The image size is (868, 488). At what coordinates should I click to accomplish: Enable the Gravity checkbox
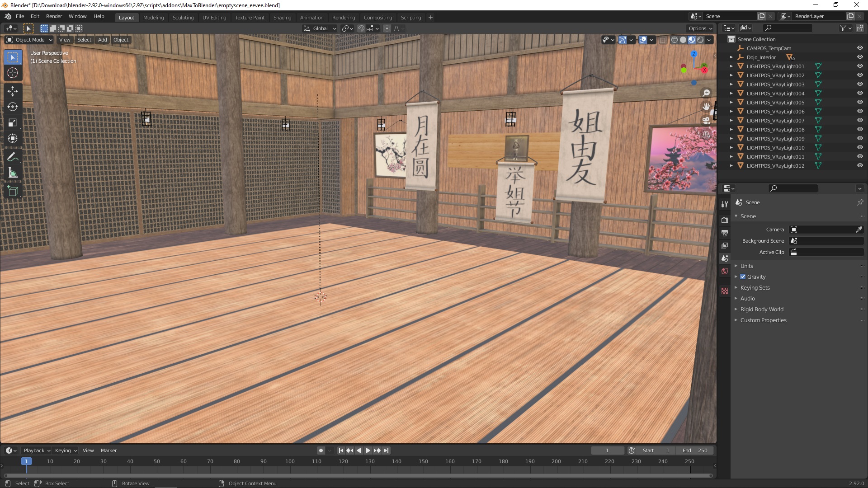(x=743, y=277)
